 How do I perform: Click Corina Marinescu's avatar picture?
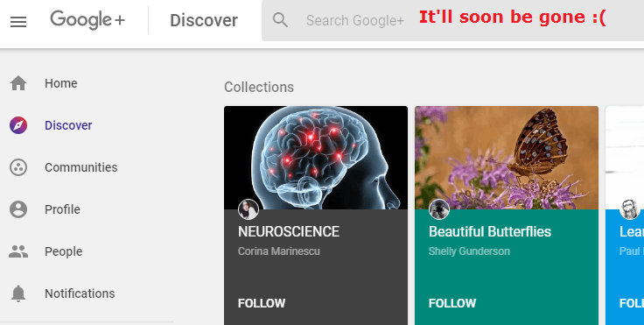pos(248,209)
